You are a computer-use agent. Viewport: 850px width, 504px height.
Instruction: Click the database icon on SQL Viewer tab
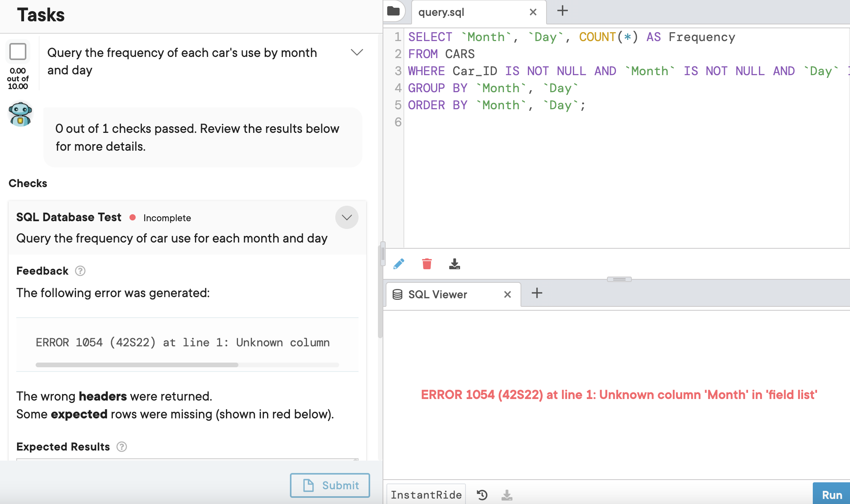[397, 294]
